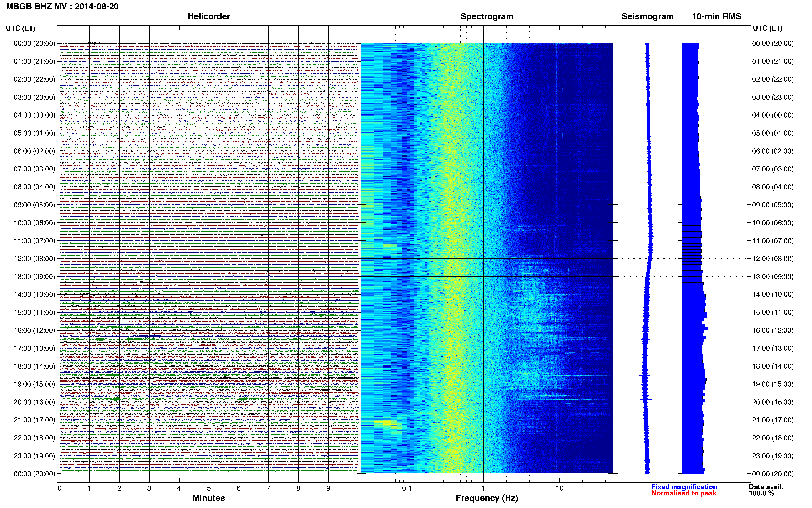The height and width of the screenshot is (508, 812).
Task: Click the title 'MBGB BHZ MV : 2014-08-20'
Action: 62,6
